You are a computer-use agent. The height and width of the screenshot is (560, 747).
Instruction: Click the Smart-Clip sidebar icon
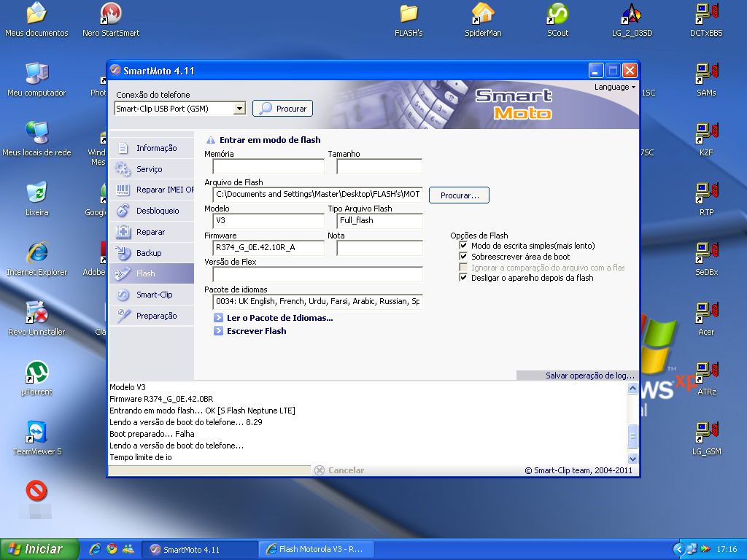tap(123, 295)
